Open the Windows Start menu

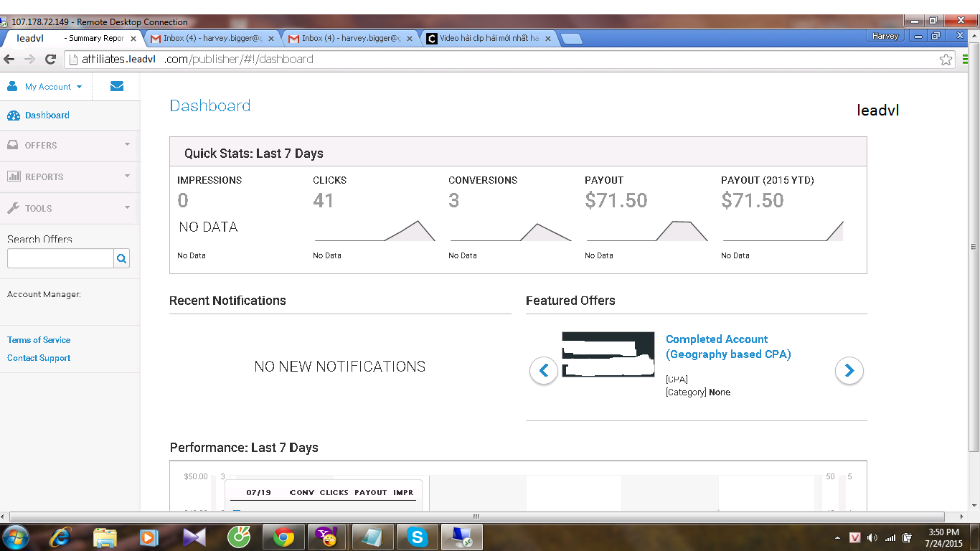click(16, 537)
